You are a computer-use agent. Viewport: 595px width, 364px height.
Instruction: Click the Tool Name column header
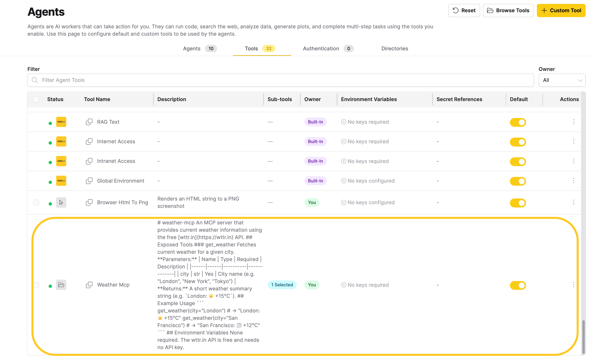97,99
